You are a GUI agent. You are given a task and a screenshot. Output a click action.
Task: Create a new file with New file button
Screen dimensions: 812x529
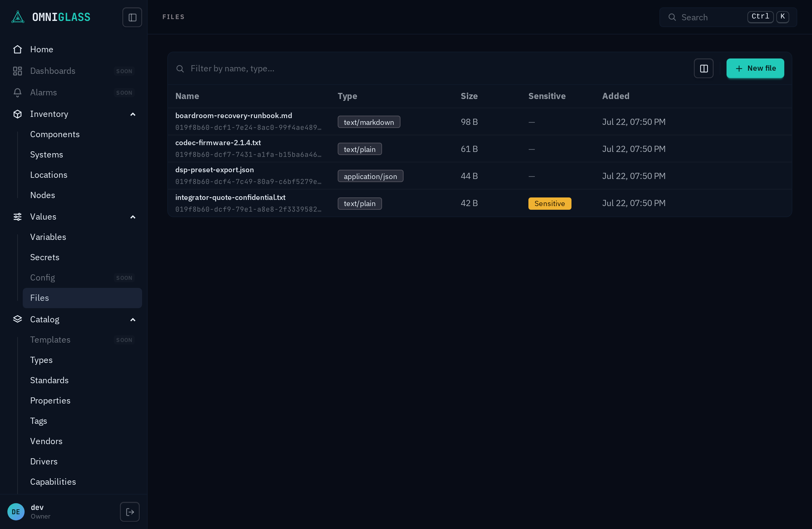pos(755,69)
